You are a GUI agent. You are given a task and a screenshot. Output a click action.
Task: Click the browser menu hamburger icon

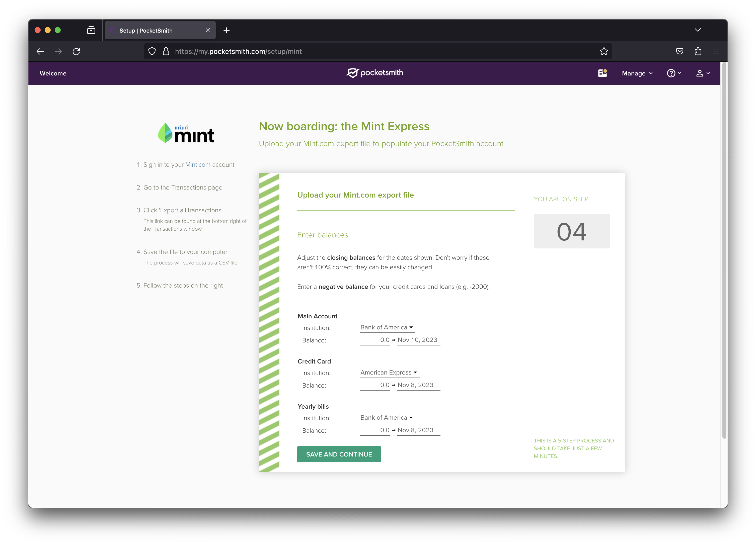tap(716, 51)
